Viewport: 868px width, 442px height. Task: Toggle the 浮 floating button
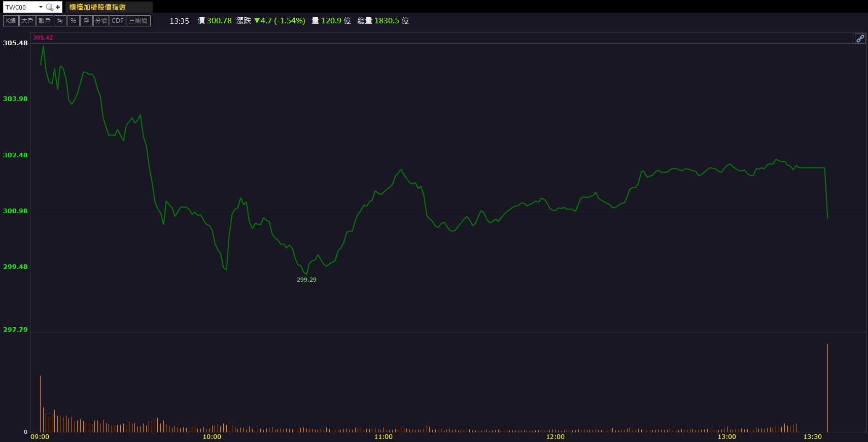coord(86,21)
